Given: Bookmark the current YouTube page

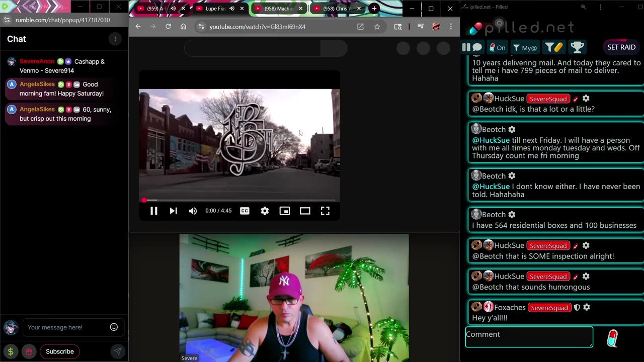Looking at the screenshot, I should point(377,27).
